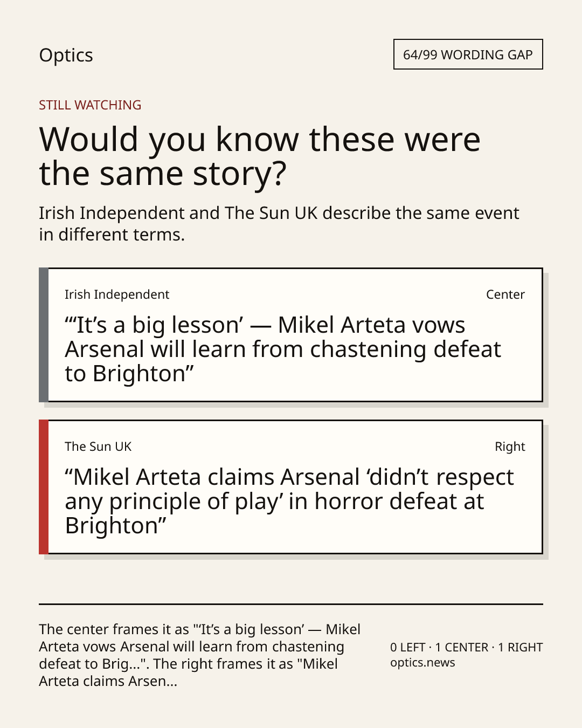Click the Irish Independent source name
The width and height of the screenshot is (582, 728).
[x=117, y=294]
